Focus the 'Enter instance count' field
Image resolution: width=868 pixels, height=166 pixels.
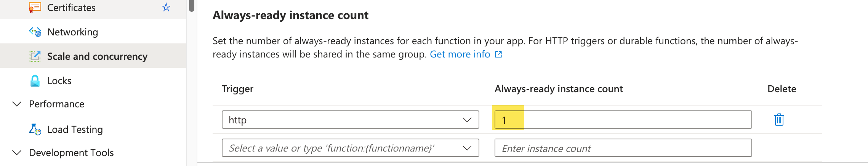pos(623,148)
